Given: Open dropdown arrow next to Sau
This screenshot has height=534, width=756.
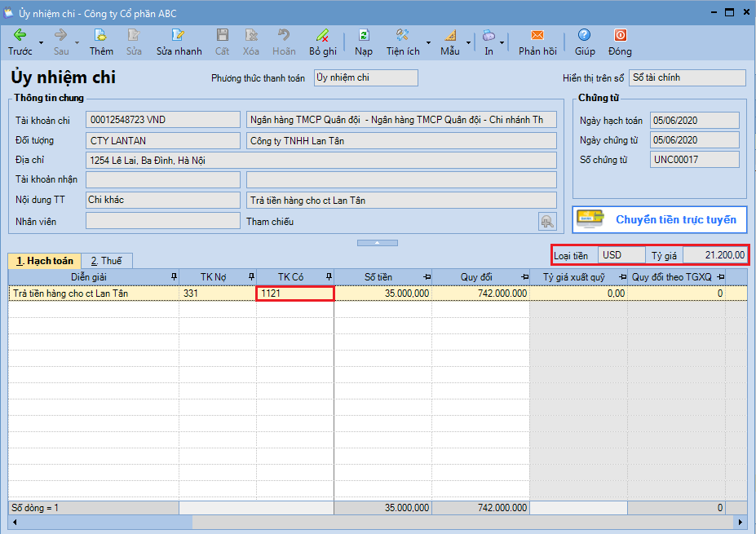Looking at the screenshot, I should (77, 42).
